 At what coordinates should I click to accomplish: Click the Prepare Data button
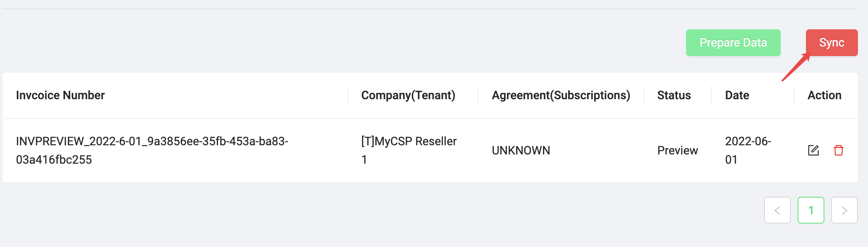coord(733,42)
